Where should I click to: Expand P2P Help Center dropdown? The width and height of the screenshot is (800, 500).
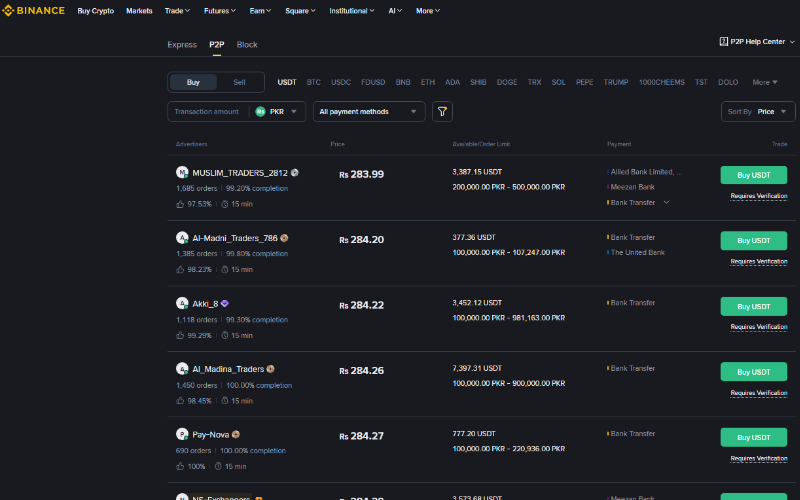[792, 42]
